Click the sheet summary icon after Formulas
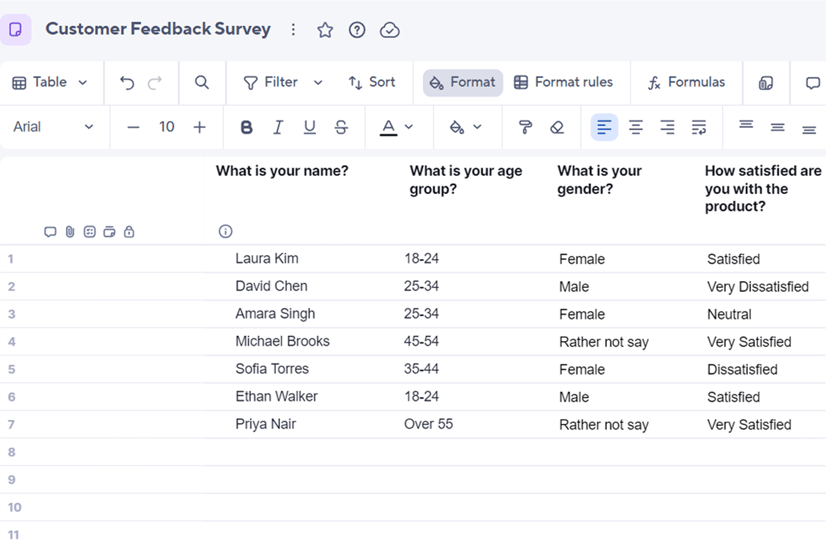826x540 pixels. [x=766, y=83]
